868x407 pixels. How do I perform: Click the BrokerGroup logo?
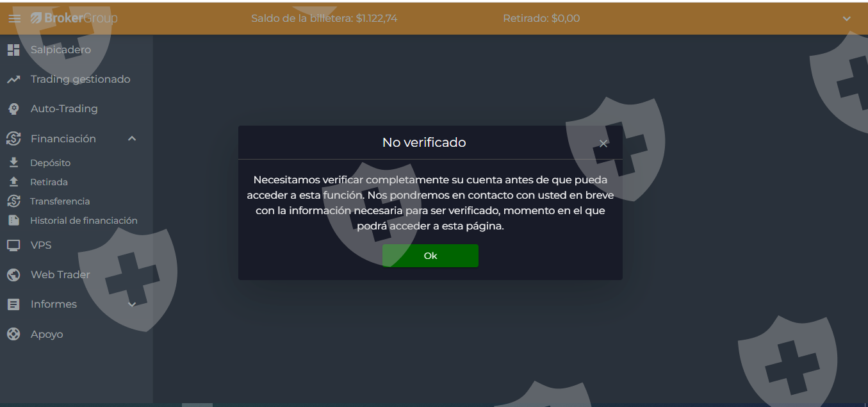click(x=74, y=18)
